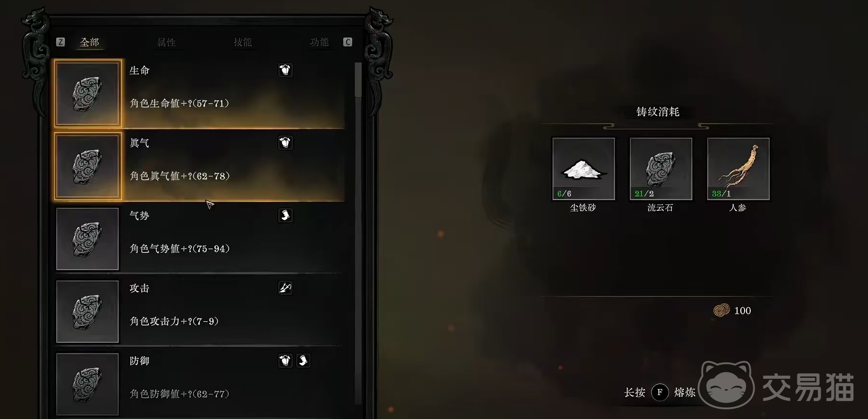Click the 气势 rune stone icon
Screen dimensions: 868x419
(88, 239)
